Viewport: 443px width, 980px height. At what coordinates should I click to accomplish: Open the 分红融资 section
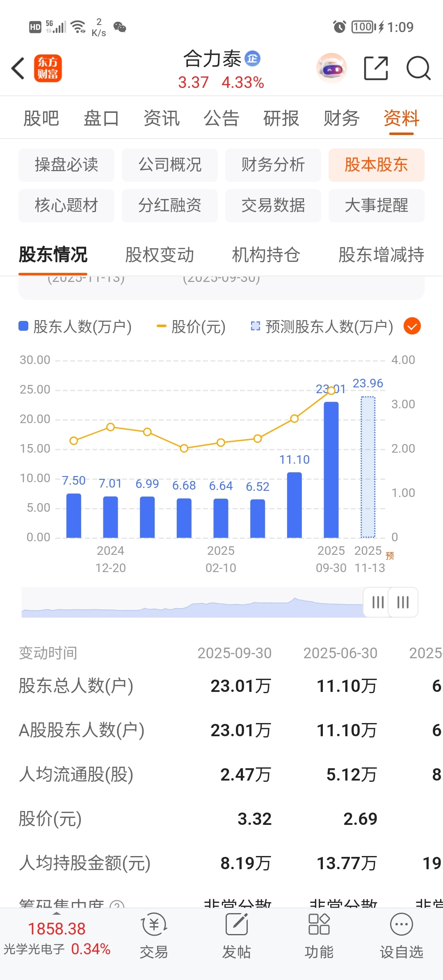click(170, 206)
